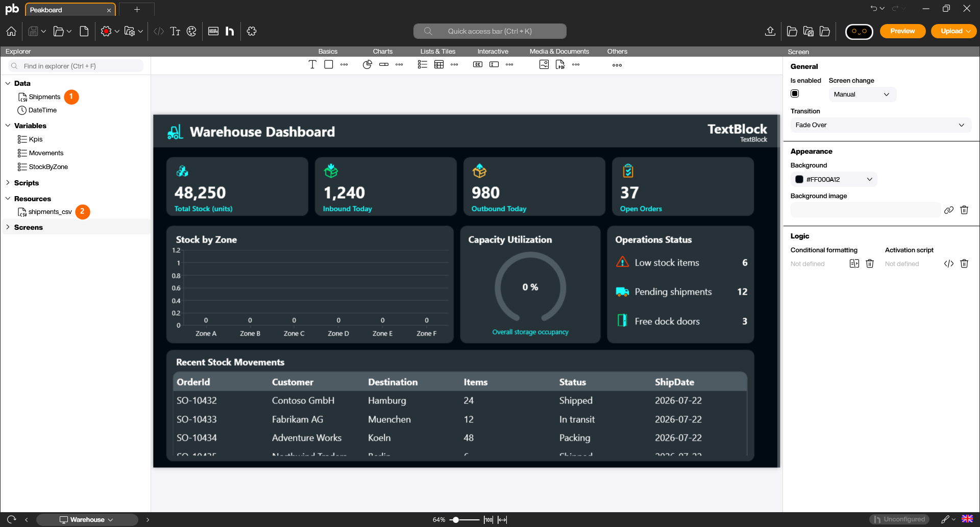Open a new tab with plus button
This screenshot has width=980, height=527.
tap(137, 10)
